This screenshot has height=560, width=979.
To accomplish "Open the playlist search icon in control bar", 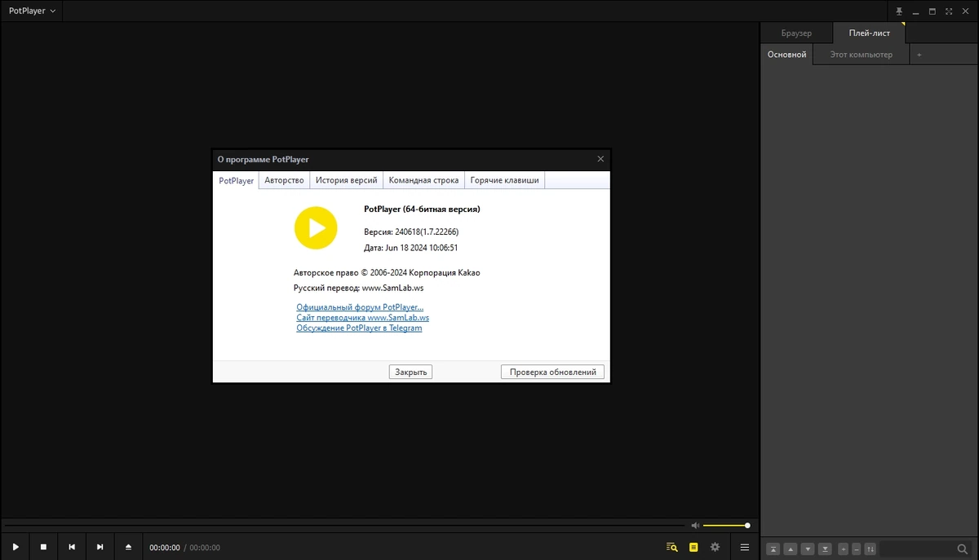I will click(672, 547).
